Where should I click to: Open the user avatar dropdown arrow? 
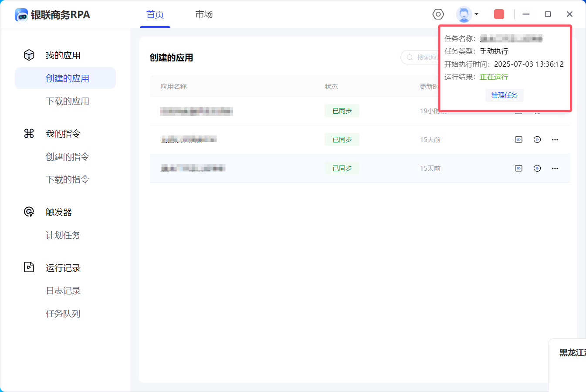tap(477, 14)
